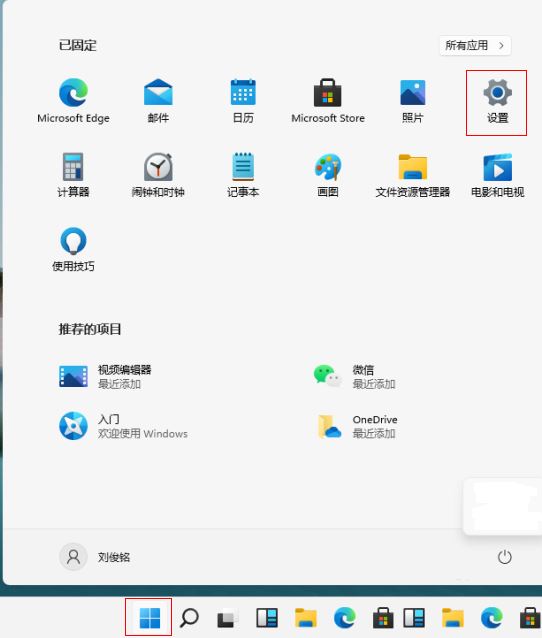
Task: Open 电影和电视 movies app
Action: click(497, 175)
